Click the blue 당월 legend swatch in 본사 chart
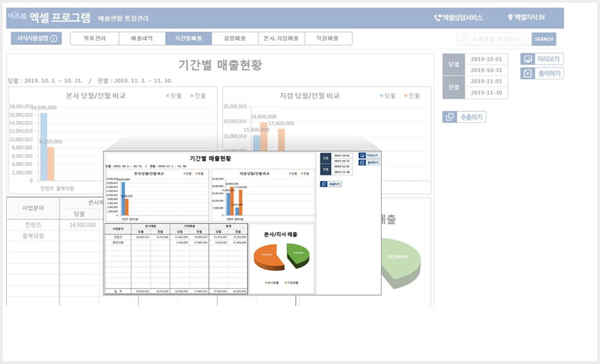The height and width of the screenshot is (364, 600). click(x=167, y=95)
